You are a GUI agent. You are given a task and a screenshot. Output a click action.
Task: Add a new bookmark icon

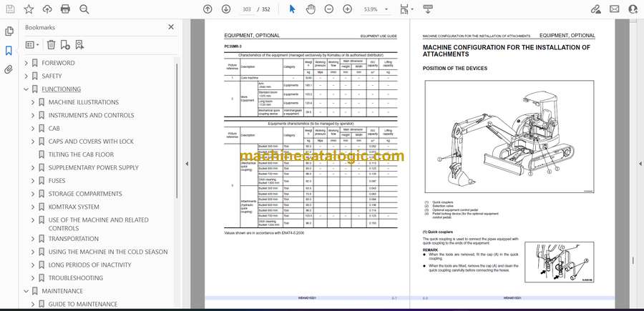pos(65,45)
